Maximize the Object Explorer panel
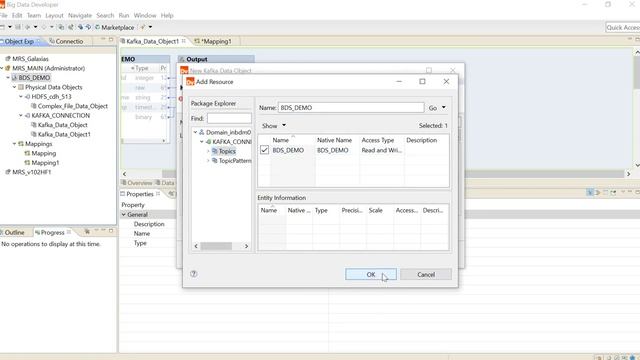Screen dimensions: 640x360 click(111, 40)
